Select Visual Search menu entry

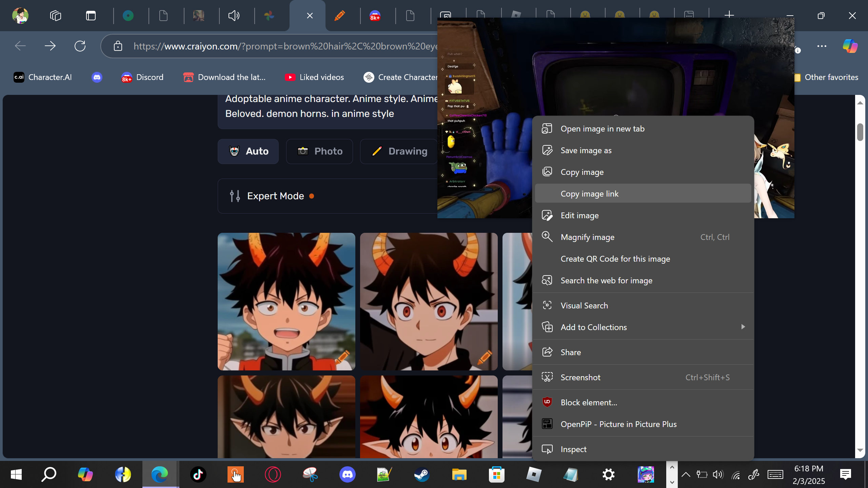pyautogui.click(x=643, y=306)
